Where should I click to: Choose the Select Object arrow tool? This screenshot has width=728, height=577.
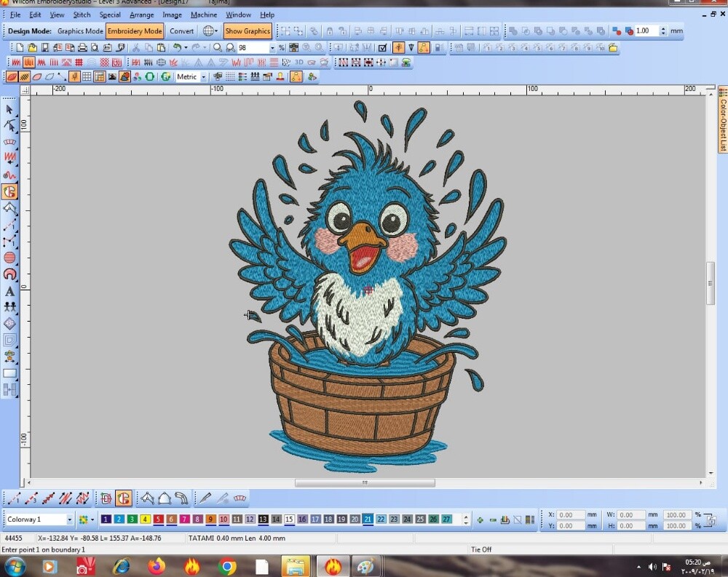click(9, 109)
